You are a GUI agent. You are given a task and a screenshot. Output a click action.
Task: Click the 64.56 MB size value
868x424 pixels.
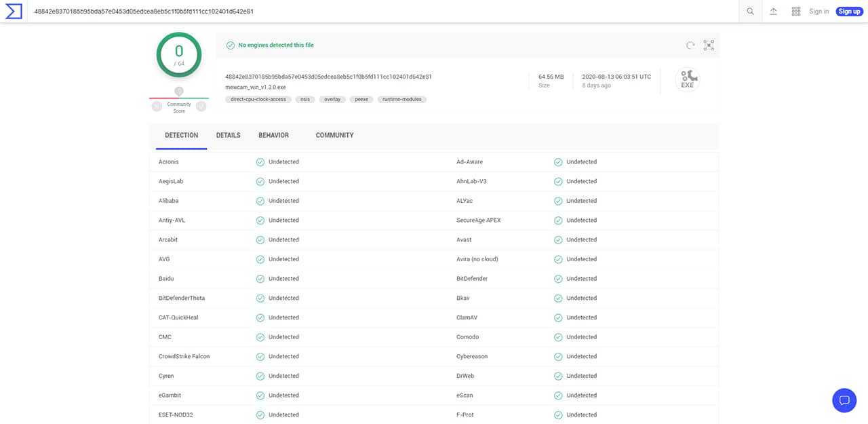pos(551,77)
